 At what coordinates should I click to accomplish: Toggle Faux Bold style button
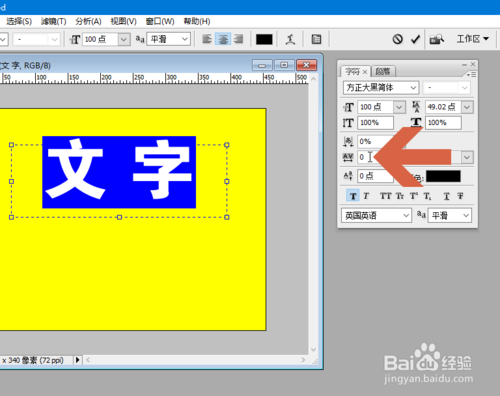coord(353,196)
